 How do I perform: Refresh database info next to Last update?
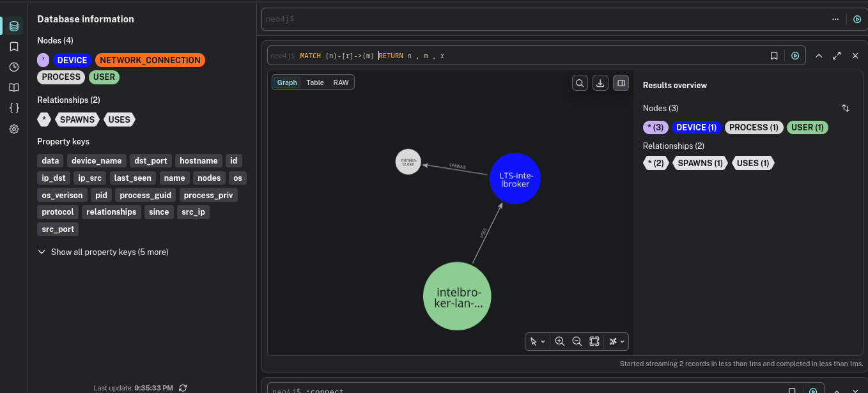pos(183,388)
